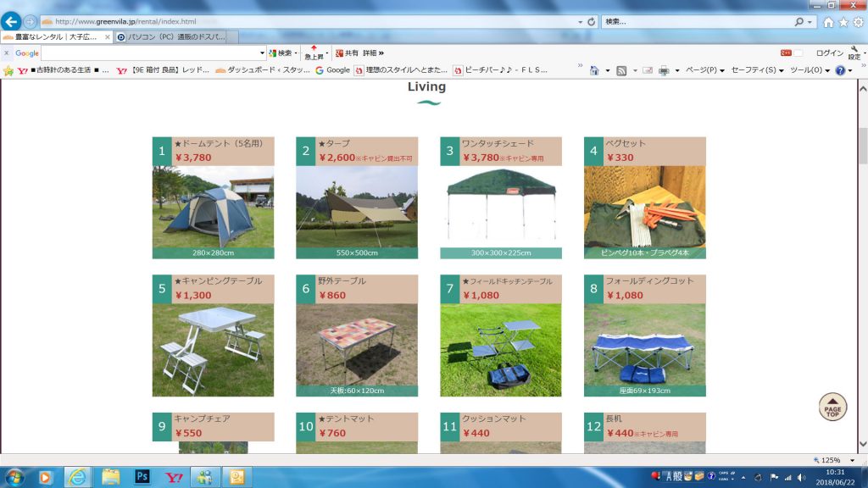Open the ページ(P) menu

pyautogui.click(x=704, y=70)
